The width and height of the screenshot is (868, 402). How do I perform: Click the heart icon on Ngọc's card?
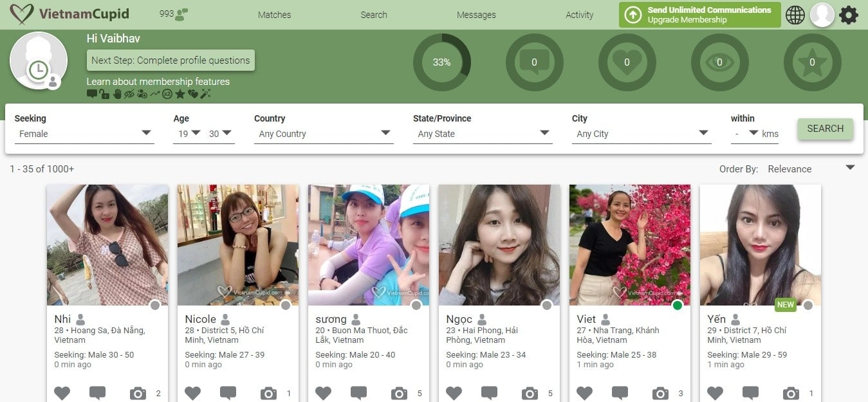coord(454,393)
